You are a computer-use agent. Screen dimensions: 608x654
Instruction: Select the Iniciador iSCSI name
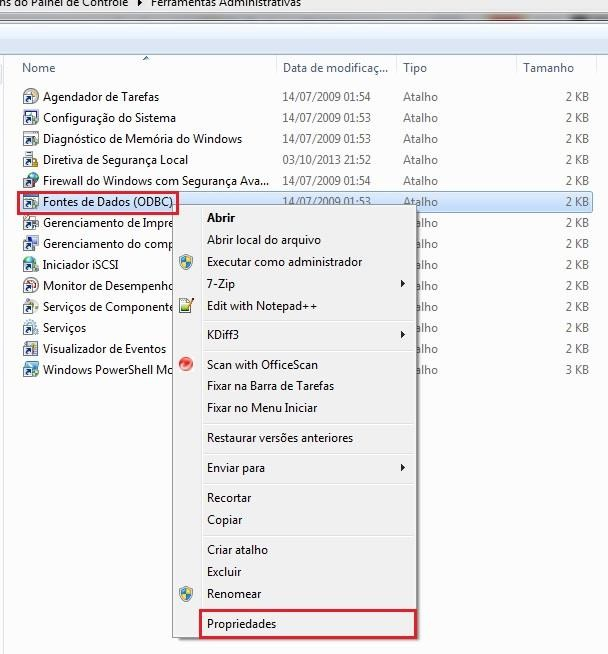(x=80, y=265)
